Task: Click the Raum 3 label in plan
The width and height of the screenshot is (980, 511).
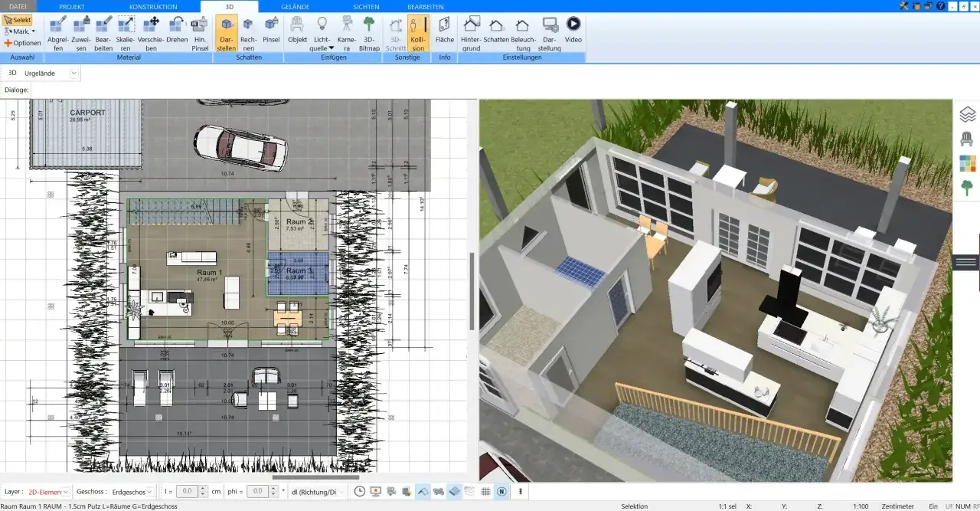Action: click(299, 271)
